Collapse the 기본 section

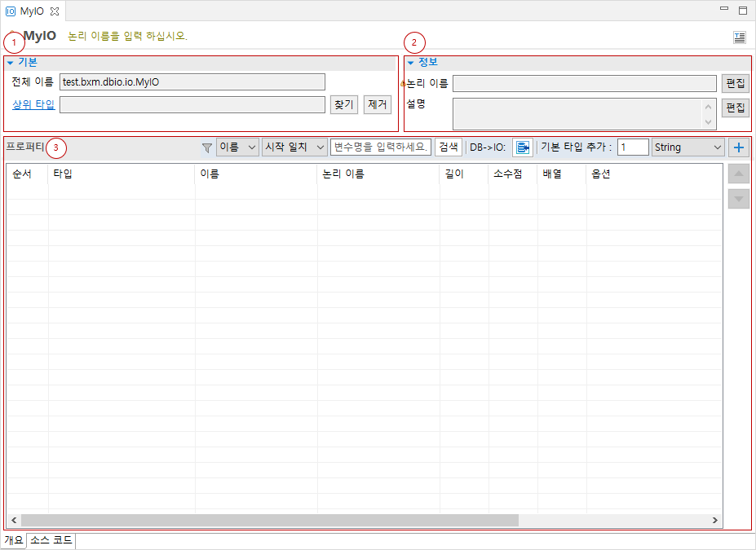[x=11, y=63]
